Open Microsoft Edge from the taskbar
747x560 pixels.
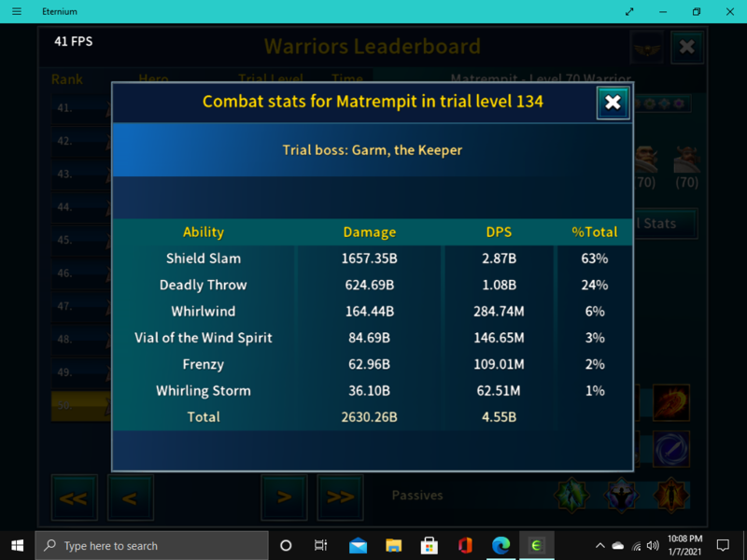500,545
